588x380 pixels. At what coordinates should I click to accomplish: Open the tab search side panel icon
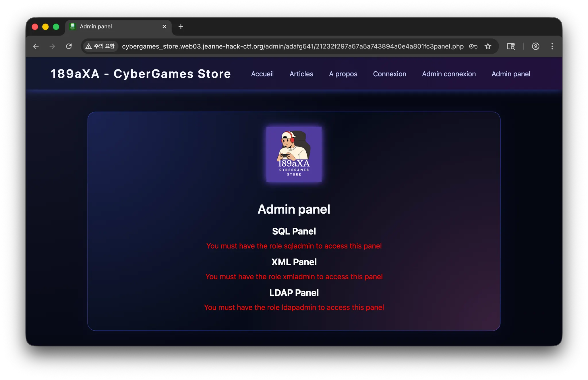click(x=511, y=46)
